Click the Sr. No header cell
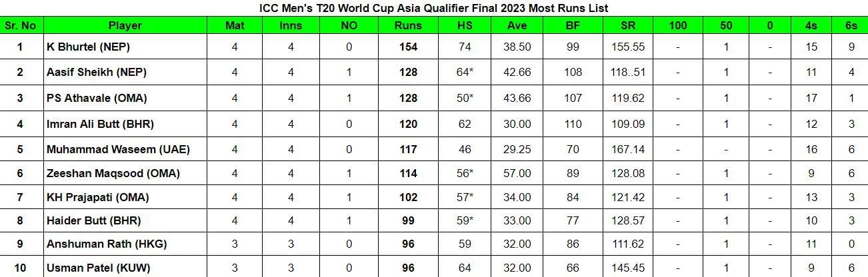Screen dimensions: 868x277 20,26
